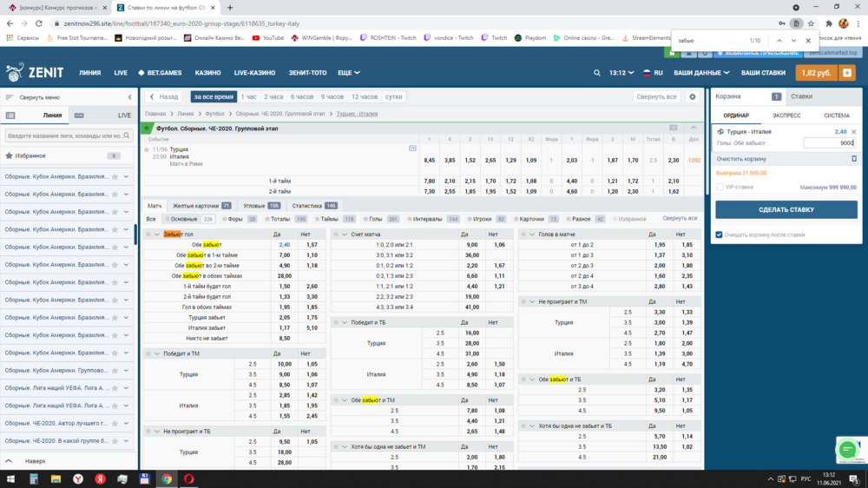Click the search magnifier in site header

pyautogui.click(x=597, y=73)
